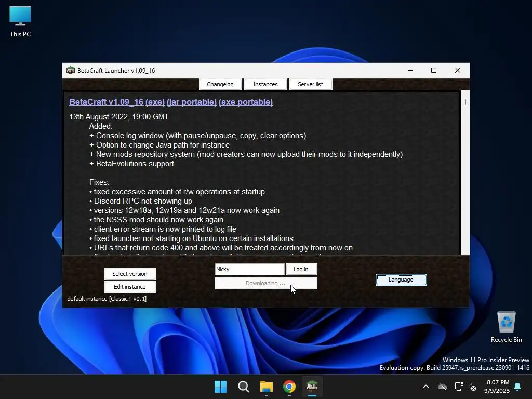Close the BetaCraft Launcher window
This screenshot has height=399, width=532.
[458, 70]
